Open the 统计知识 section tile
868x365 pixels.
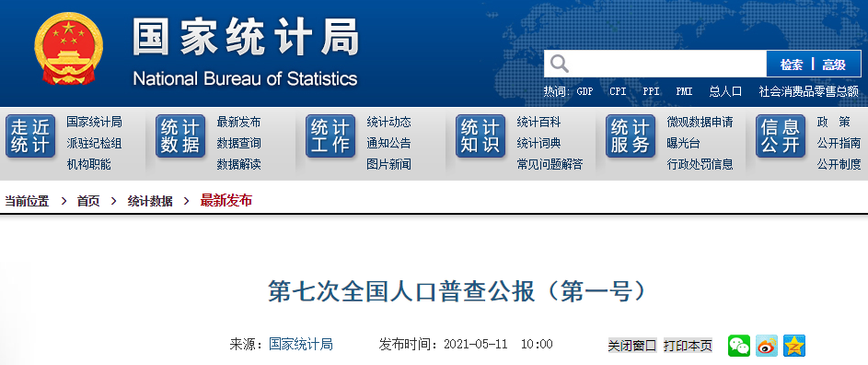tap(480, 136)
